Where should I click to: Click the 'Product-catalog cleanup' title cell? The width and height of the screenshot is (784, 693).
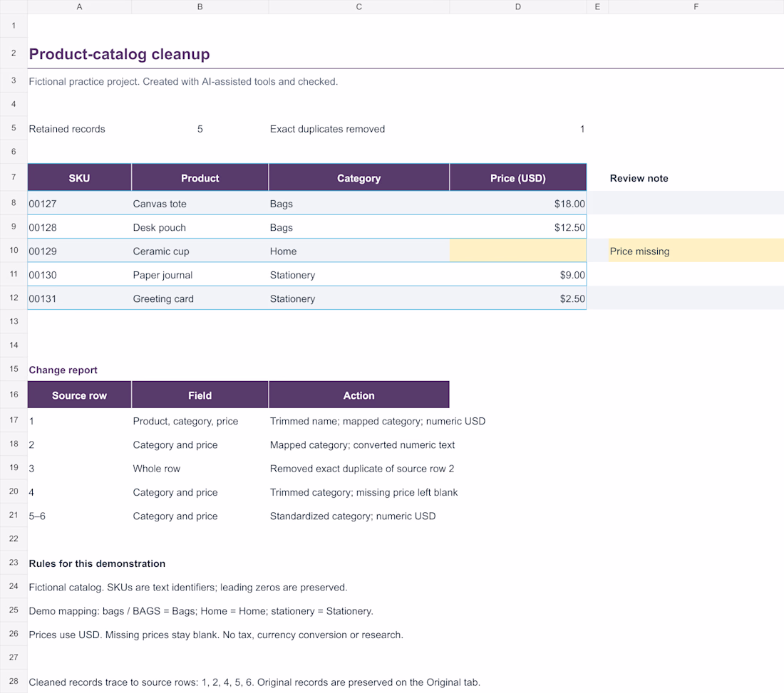(120, 54)
